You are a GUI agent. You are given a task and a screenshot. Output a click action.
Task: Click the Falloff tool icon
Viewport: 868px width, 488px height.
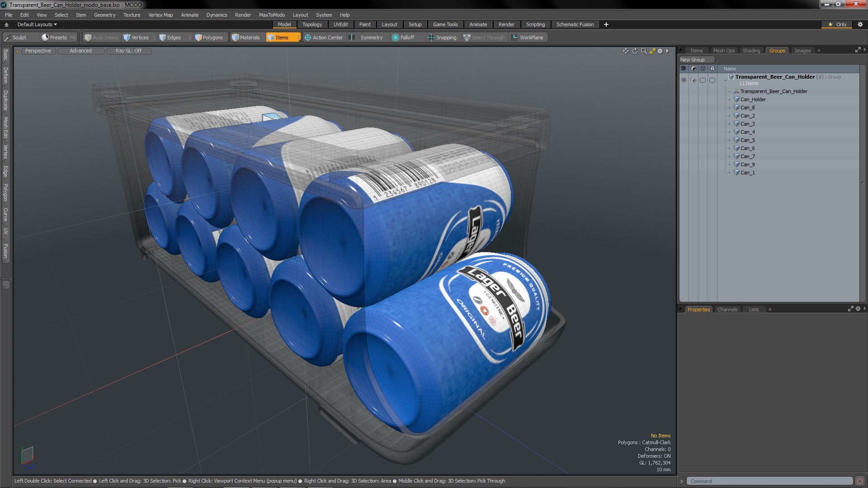point(396,38)
